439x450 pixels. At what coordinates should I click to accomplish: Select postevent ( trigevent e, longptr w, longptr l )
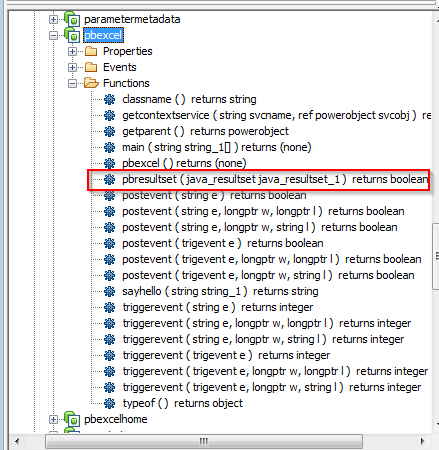(x=272, y=259)
